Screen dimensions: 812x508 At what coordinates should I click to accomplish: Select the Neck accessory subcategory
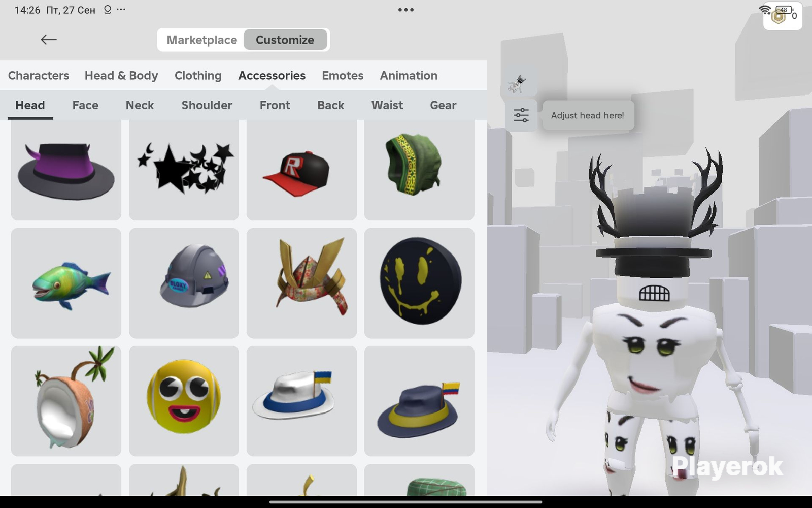(x=140, y=105)
